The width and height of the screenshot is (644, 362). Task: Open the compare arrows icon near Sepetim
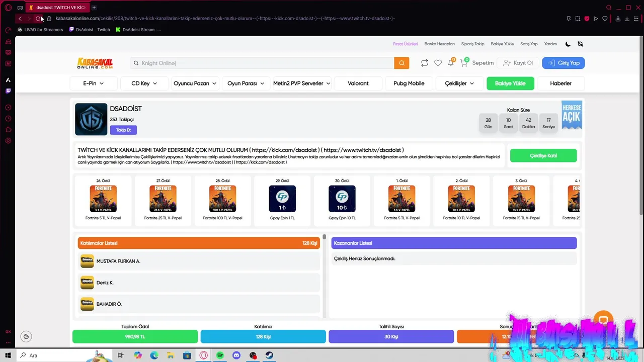click(x=425, y=63)
